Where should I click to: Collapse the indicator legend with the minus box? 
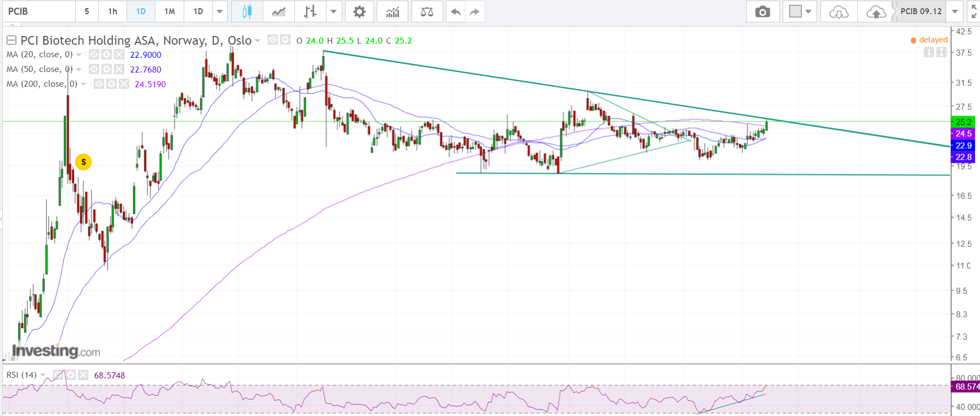[x=11, y=40]
